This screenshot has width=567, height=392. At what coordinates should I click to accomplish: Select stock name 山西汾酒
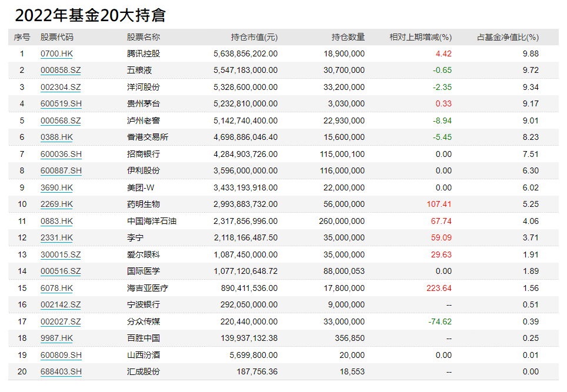[x=143, y=355]
